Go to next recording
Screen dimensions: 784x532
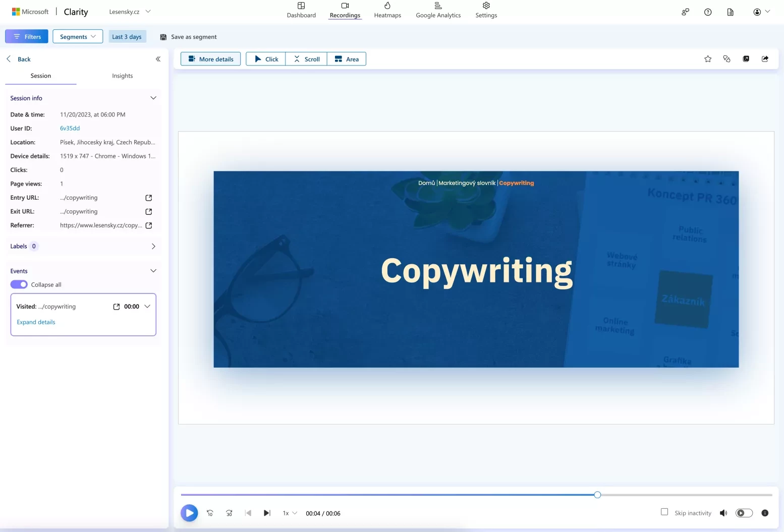pyautogui.click(x=267, y=513)
